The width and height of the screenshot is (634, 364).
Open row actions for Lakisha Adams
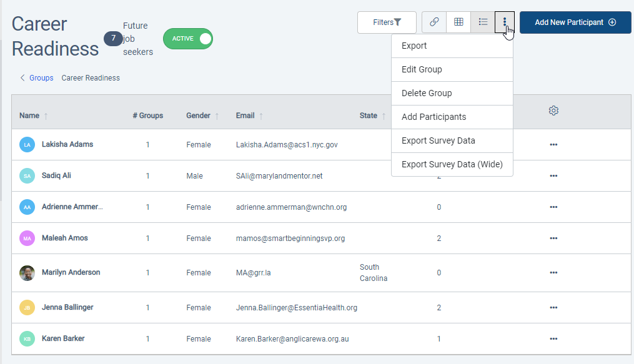[553, 144]
